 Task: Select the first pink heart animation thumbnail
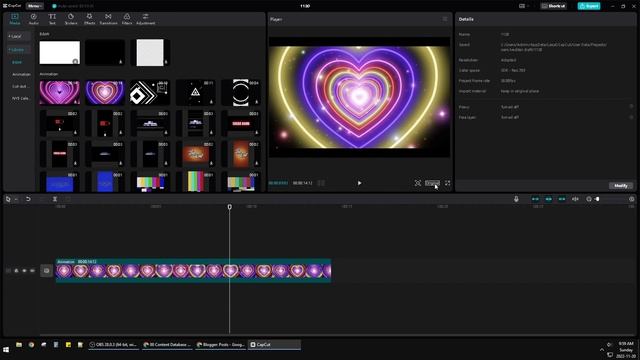pos(60,93)
